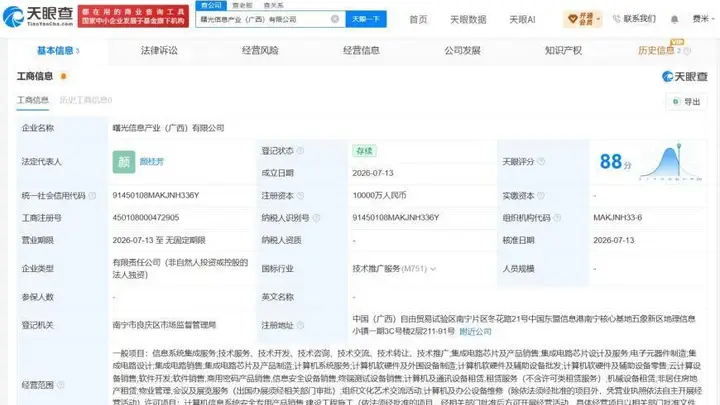
Task: Click the help icon next to 纳税人识别号
Action: pos(316,218)
